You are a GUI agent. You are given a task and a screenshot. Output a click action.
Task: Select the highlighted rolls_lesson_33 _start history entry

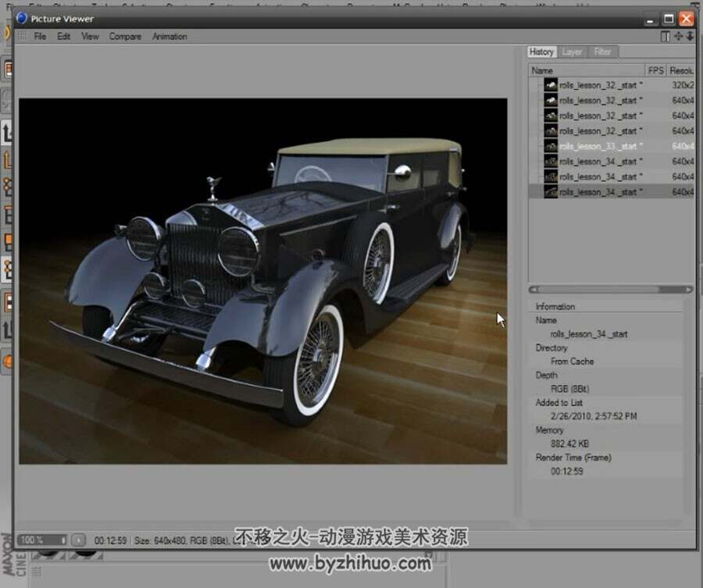click(x=612, y=146)
